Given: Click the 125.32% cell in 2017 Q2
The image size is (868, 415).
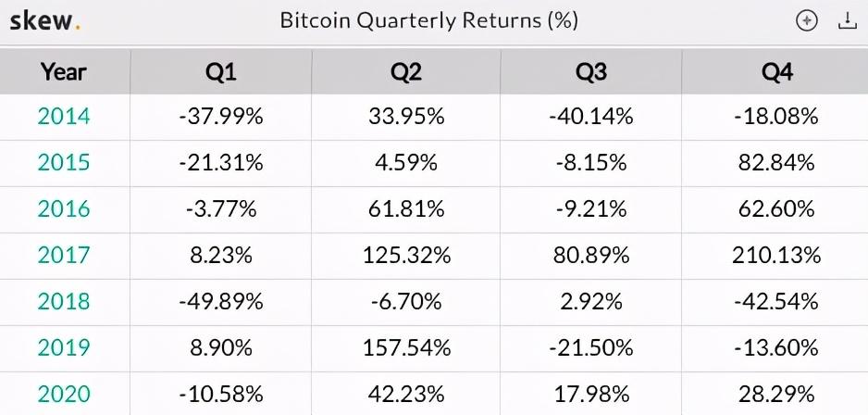Looking at the screenshot, I should pos(404,256).
